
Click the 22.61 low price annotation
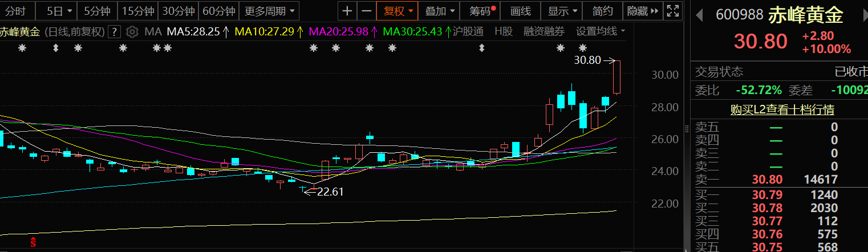coord(331,192)
